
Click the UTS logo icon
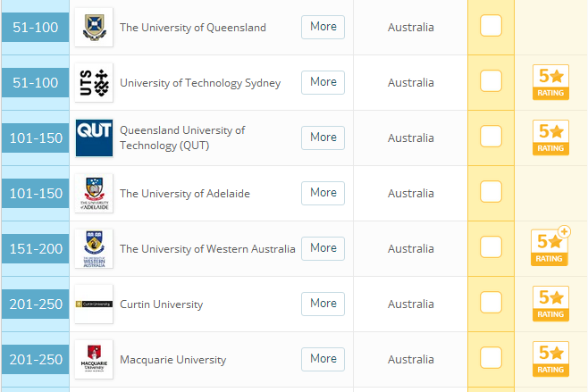[94, 83]
